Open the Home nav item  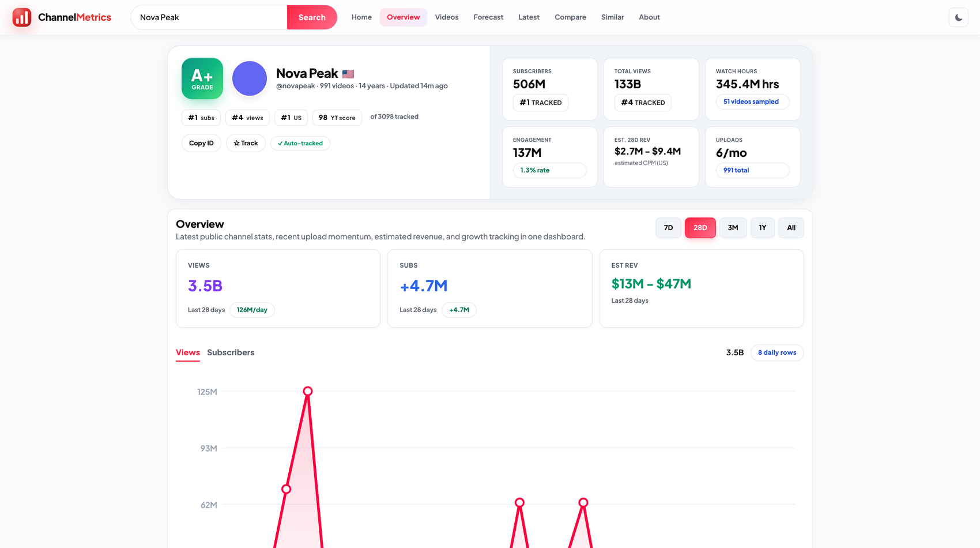(361, 17)
